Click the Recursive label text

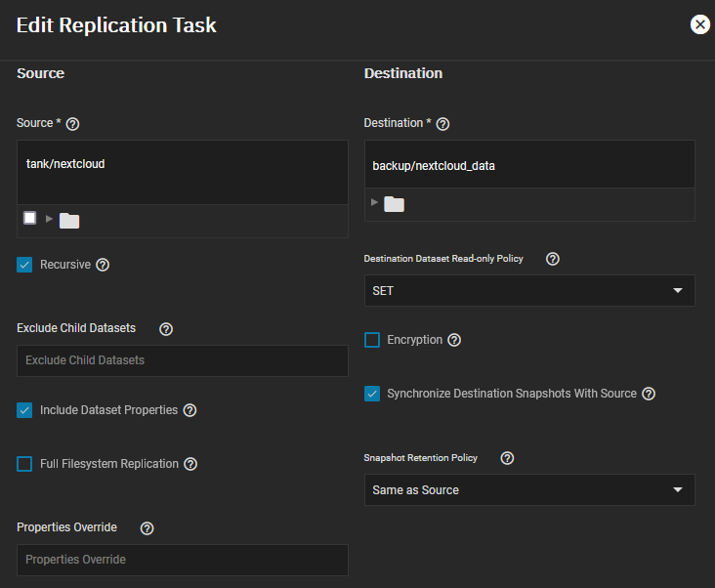[x=65, y=265]
